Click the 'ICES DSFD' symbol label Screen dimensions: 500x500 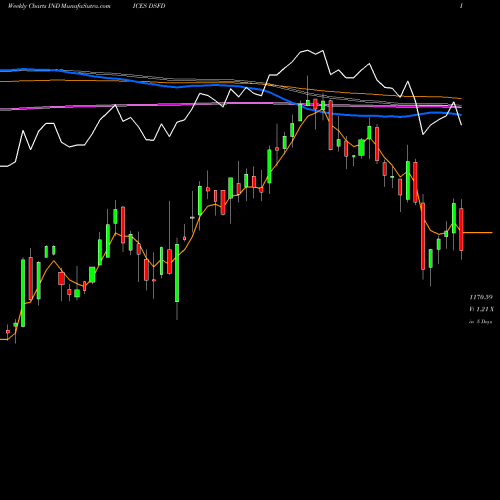click(x=149, y=6)
